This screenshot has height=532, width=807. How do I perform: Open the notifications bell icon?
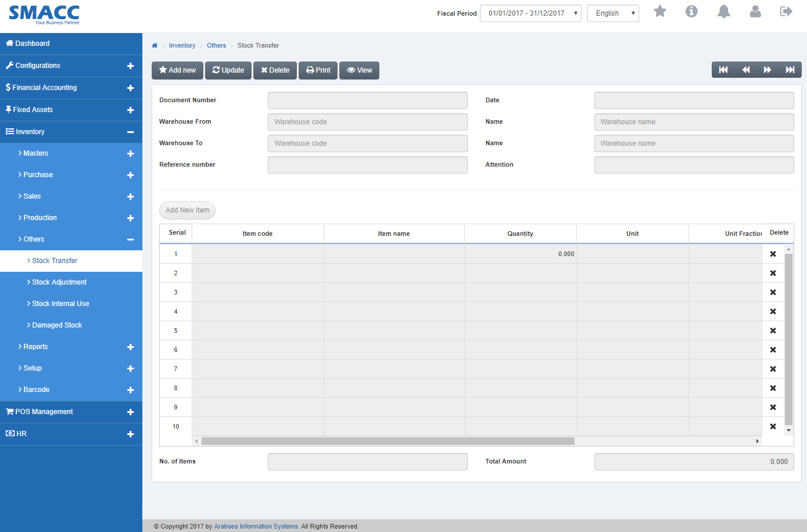tap(723, 11)
